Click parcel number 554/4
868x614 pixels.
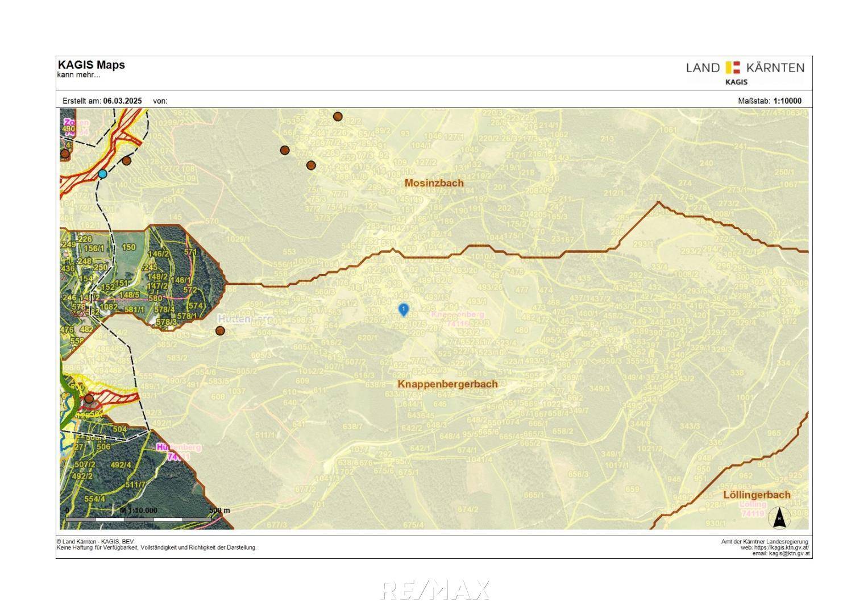[x=94, y=499]
